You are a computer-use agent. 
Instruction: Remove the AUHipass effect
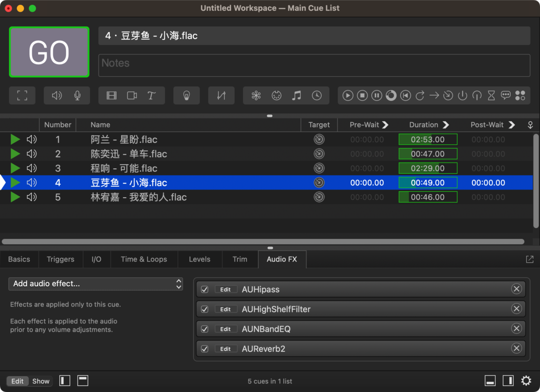pyautogui.click(x=517, y=289)
